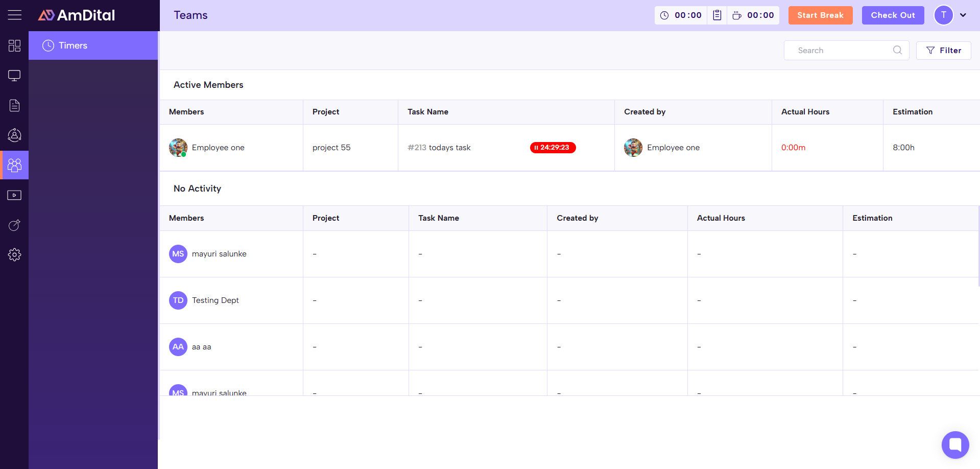Open the Filter options
Image resolution: width=980 pixels, height=469 pixels.
[x=943, y=51]
